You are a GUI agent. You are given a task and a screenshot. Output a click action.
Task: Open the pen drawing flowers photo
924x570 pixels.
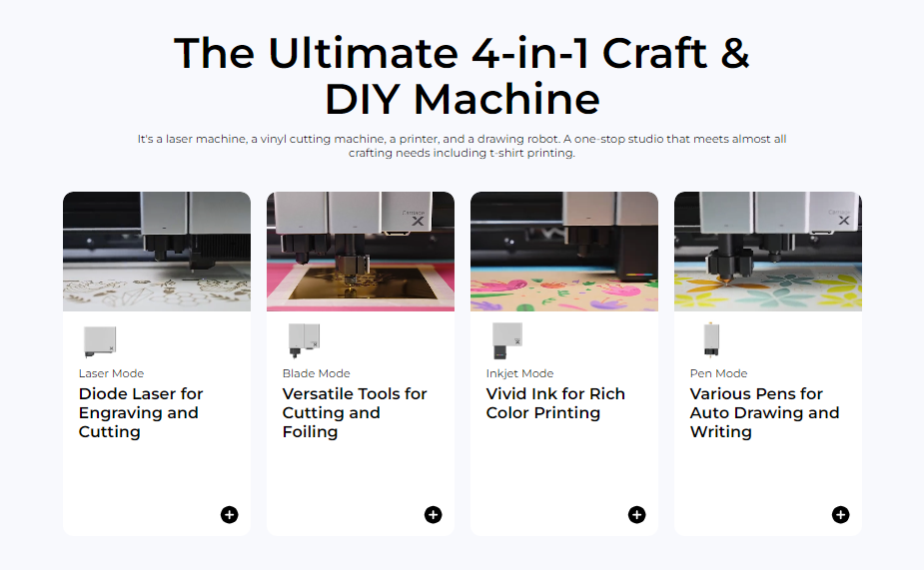[x=768, y=252]
